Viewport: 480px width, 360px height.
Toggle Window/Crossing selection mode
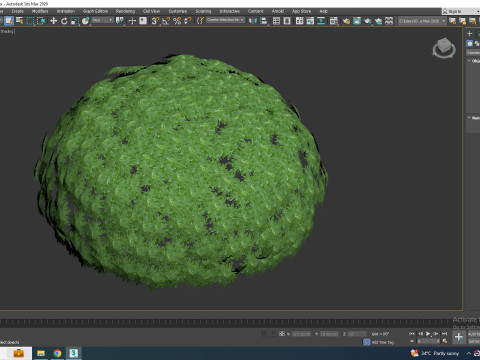pos(41,21)
